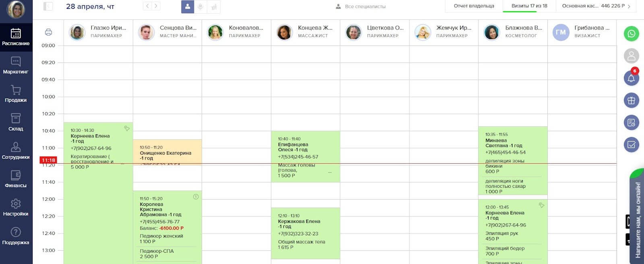Switch to the microphone view toggle
This screenshot has height=264, width=644.
tap(200, 6)
